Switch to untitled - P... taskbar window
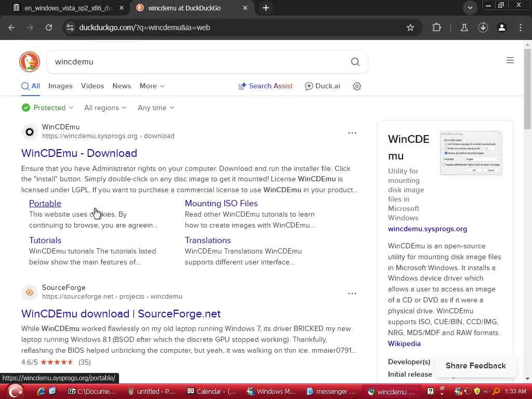532x399 pixels. pyautogui.click(x=152, y=392)
